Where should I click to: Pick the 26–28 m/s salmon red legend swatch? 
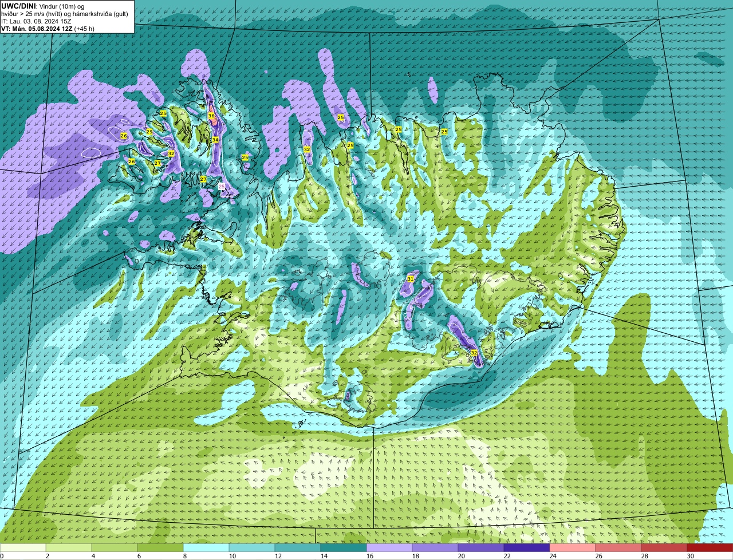pyautogui.click(x=618, y=547)
